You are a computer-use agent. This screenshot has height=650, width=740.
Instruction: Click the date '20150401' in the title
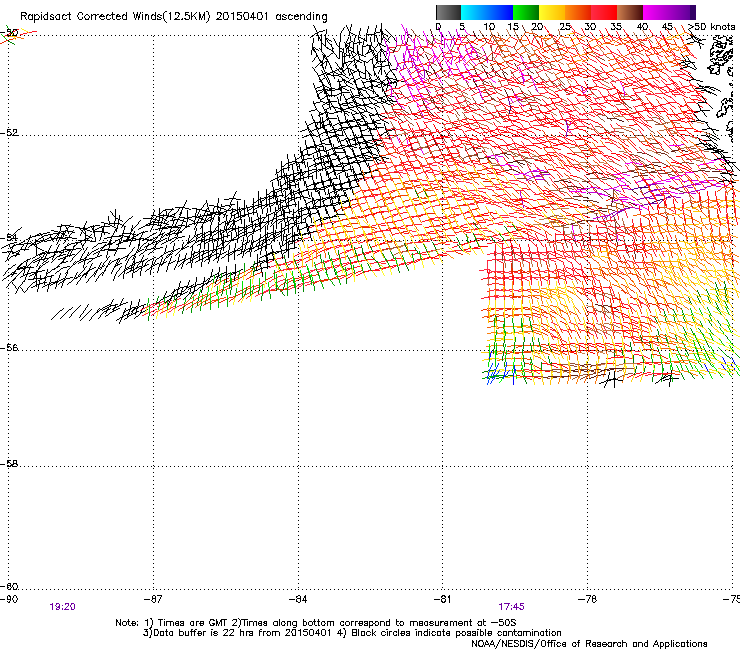(242, 16)
